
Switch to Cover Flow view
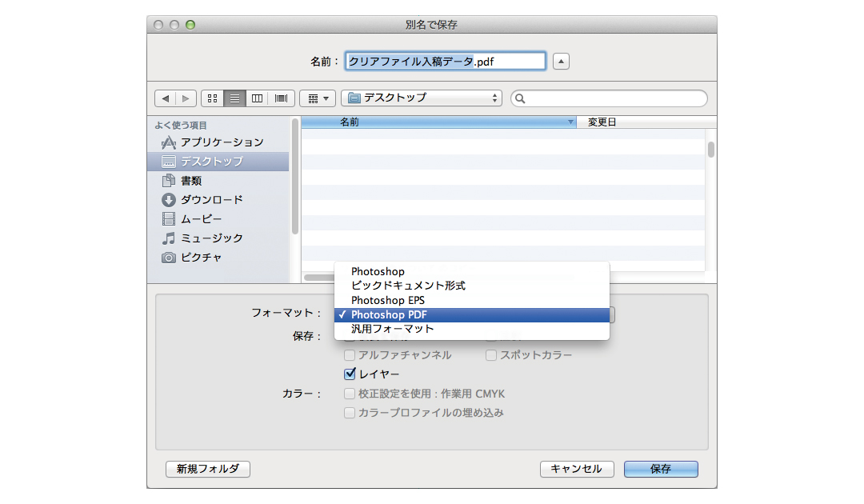(x=280, y=98)
